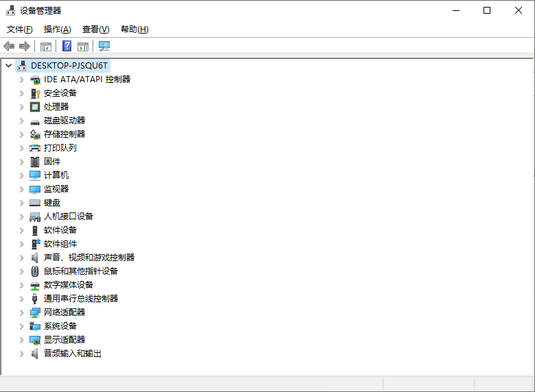Collapse the DESKTOP-PJSQU6T root node
This screenshot has width=535, height=392.
coord(8,66)
